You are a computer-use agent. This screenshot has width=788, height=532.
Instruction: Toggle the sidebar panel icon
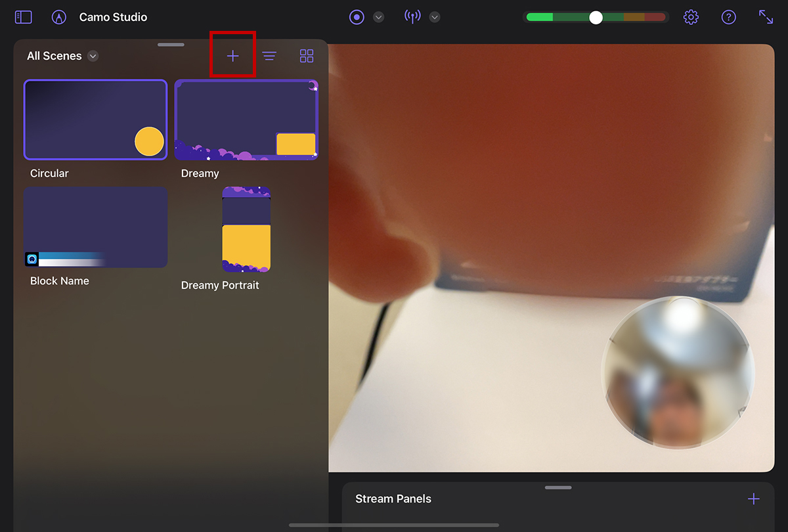(x=23, y=17)
